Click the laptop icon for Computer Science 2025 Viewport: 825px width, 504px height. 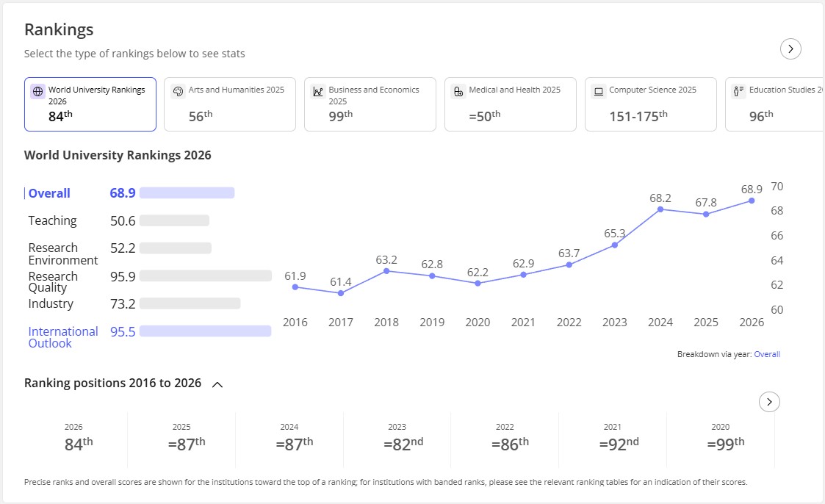(x=598, y=92)
